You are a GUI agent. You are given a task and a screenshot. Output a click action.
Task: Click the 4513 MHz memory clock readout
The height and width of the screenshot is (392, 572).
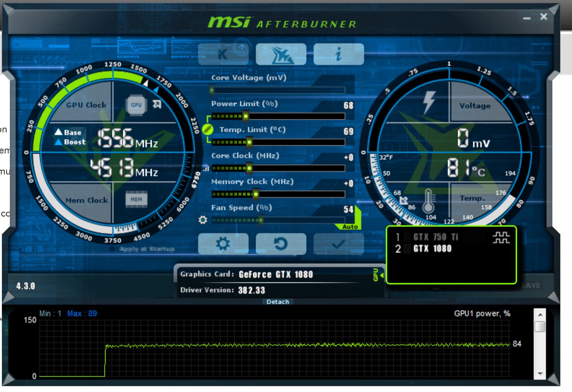124,168
